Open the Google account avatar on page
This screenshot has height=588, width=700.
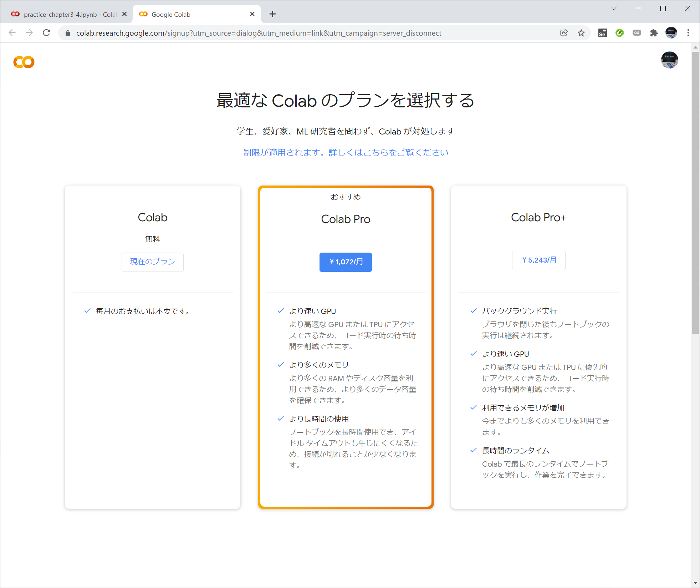669,60
